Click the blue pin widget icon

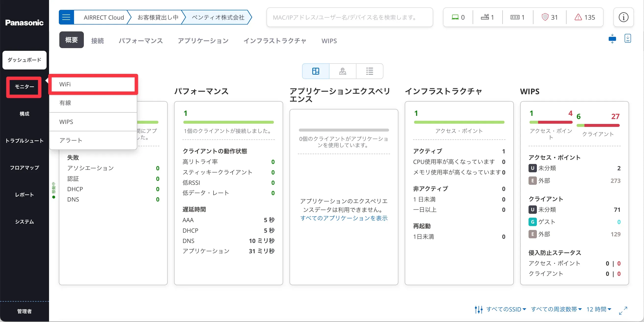tap(612, 39)
